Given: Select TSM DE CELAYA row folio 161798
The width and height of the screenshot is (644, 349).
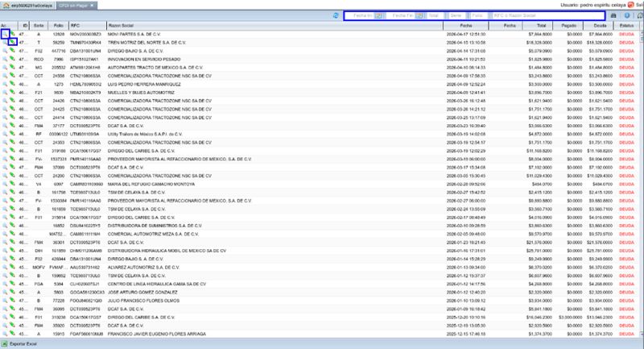Looking at the screenshot, I should point(320,193).
